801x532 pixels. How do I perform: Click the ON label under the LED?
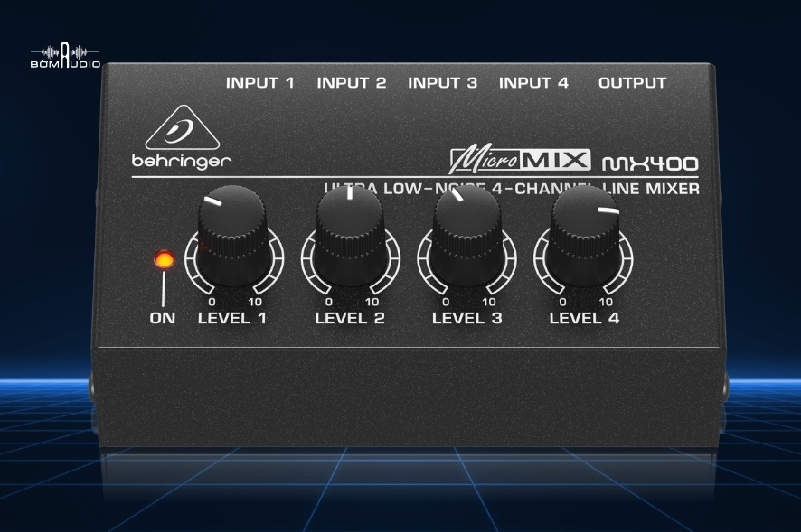coord(163,318)
